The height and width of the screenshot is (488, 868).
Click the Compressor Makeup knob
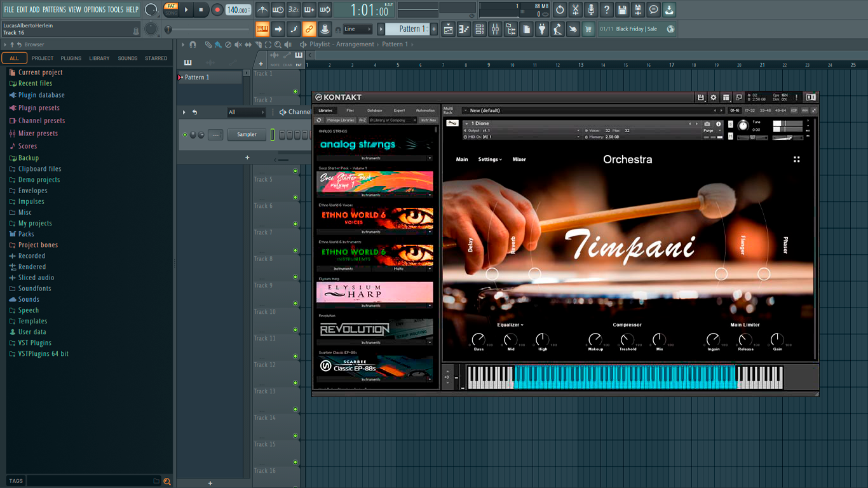click(595, 339)
